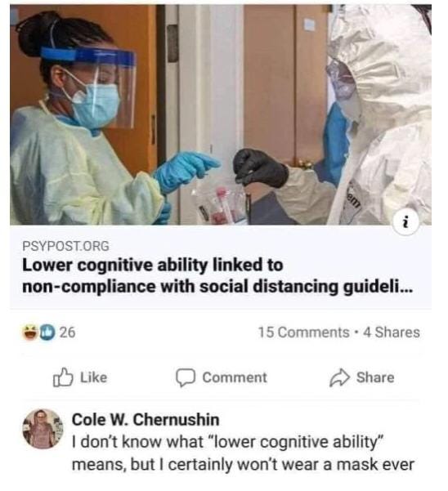Open the 15 Comments link
The height and width of the screenshot is (491, 448).
pyautogui.click(x=303, y=333)
